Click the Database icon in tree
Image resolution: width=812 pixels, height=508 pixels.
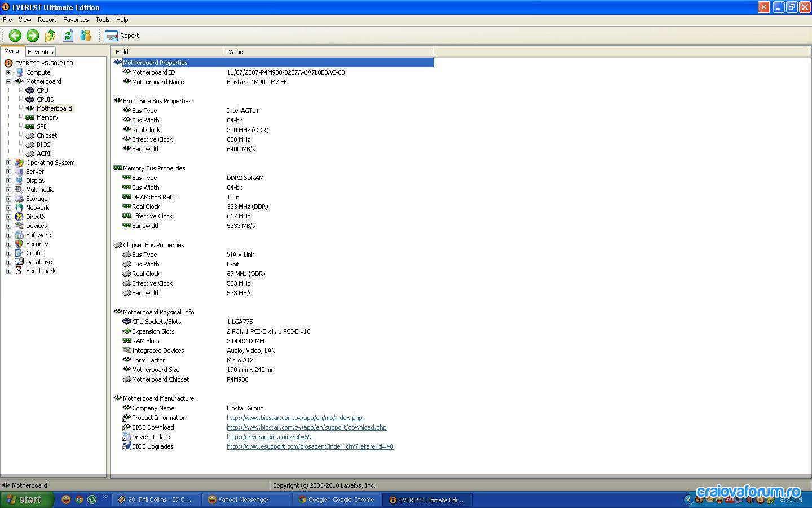[x=19, y=262]
